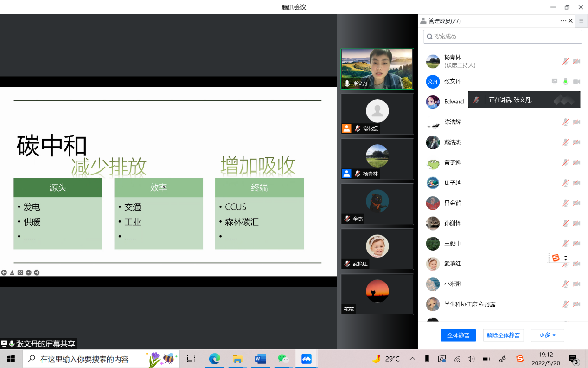
Task: Open the search members field's magnifier icon
Action: 430,36
